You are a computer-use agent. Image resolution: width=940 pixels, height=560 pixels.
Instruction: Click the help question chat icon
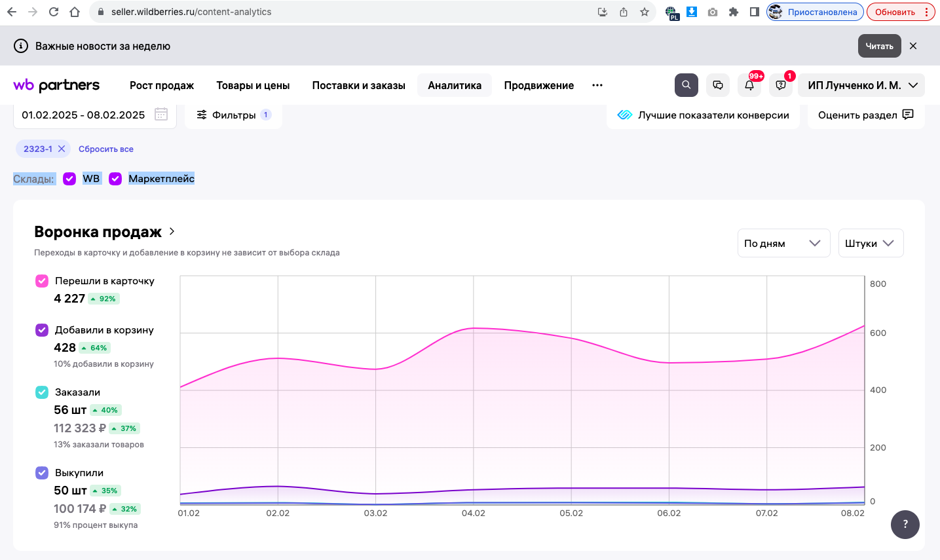pos(780,85)
